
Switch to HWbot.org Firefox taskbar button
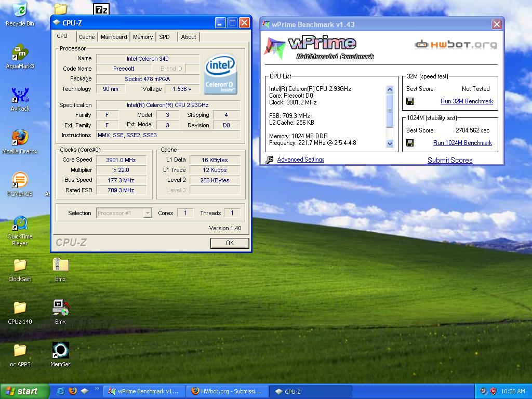tap(228, 392)
